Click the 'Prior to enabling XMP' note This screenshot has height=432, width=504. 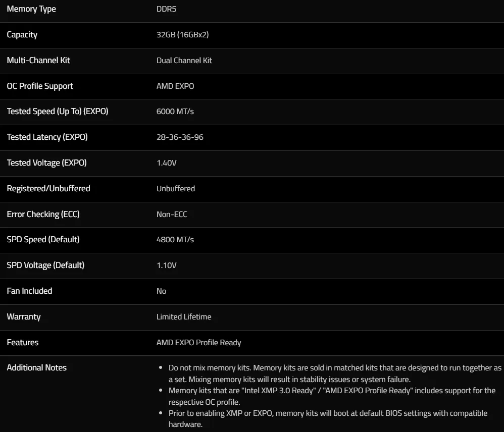click(x=328, y=418)
